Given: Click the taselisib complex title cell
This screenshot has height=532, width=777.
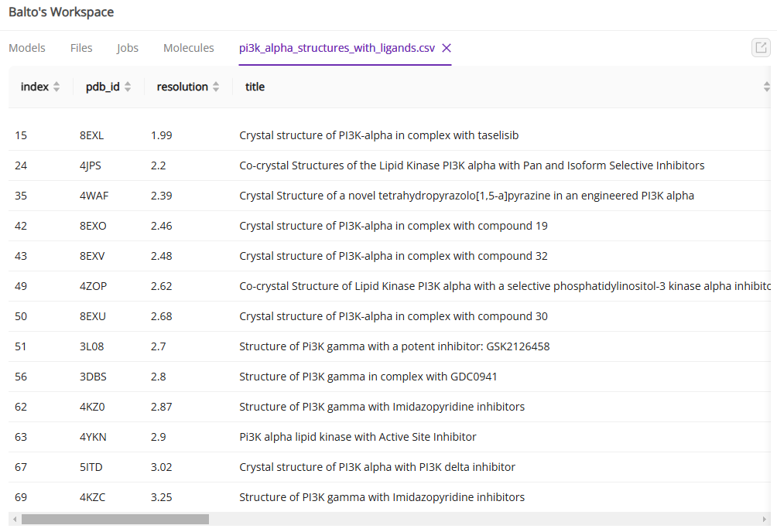Looking at the screenshot, I should 378,135.
